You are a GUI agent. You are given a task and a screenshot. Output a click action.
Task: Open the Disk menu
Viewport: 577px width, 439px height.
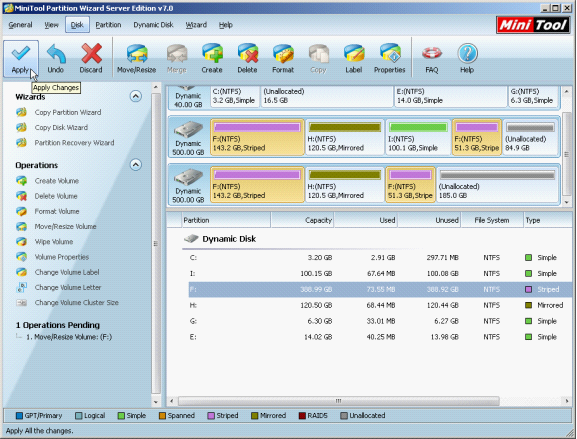pyautogui.click(x=77, y=25)
